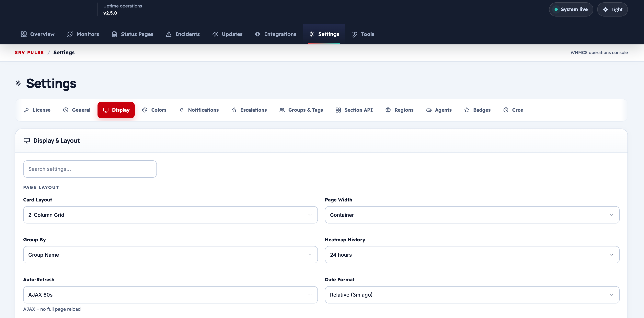Viewport: 644px width, 318px height.
Task: Open the Date Format dropdown
Action: (x=472, y=295)
